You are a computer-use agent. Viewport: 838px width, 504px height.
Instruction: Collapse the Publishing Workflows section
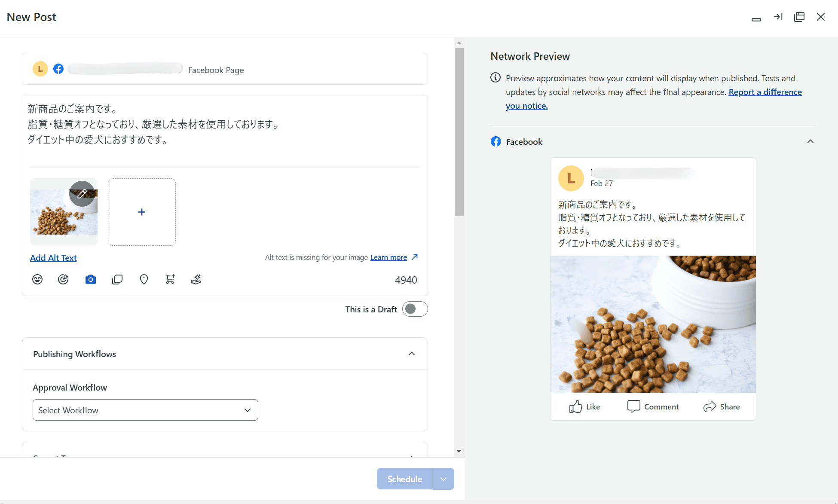[x=411, y=354]
